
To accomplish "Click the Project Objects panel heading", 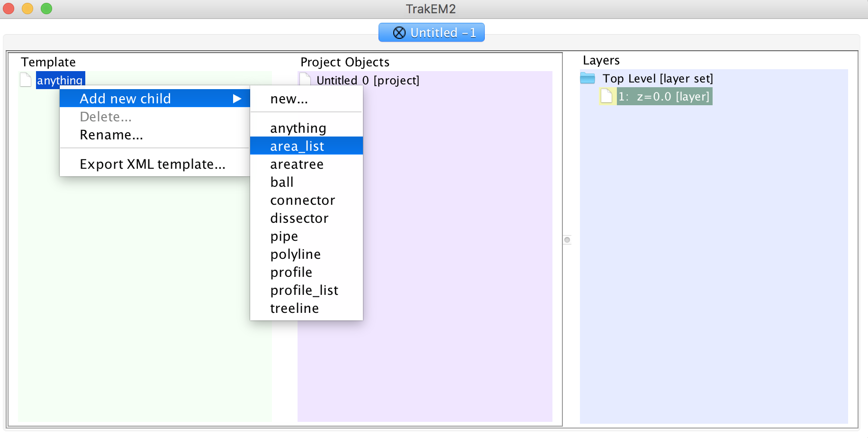I will [x=345, y=62].
